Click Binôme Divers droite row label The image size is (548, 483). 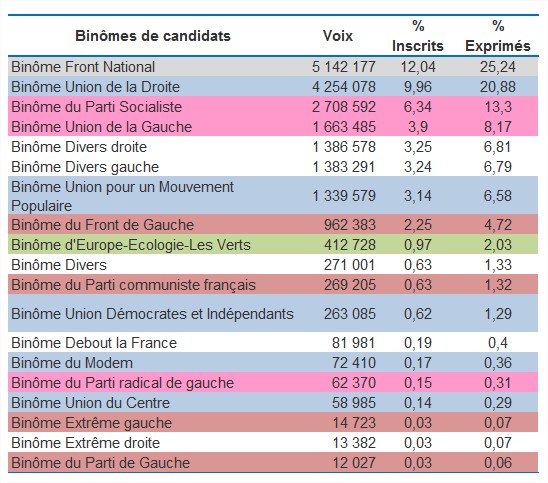(79, 147)
